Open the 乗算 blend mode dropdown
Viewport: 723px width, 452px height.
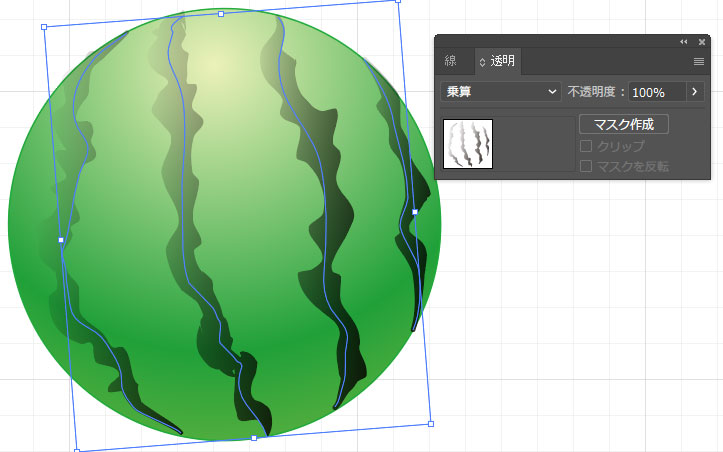(x=501, y=91)
